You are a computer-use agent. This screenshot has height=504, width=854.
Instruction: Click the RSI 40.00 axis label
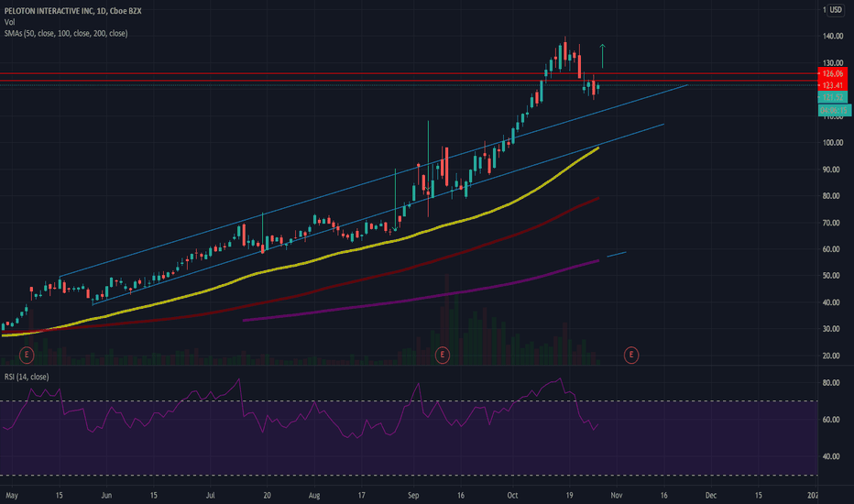pos(831,456)
